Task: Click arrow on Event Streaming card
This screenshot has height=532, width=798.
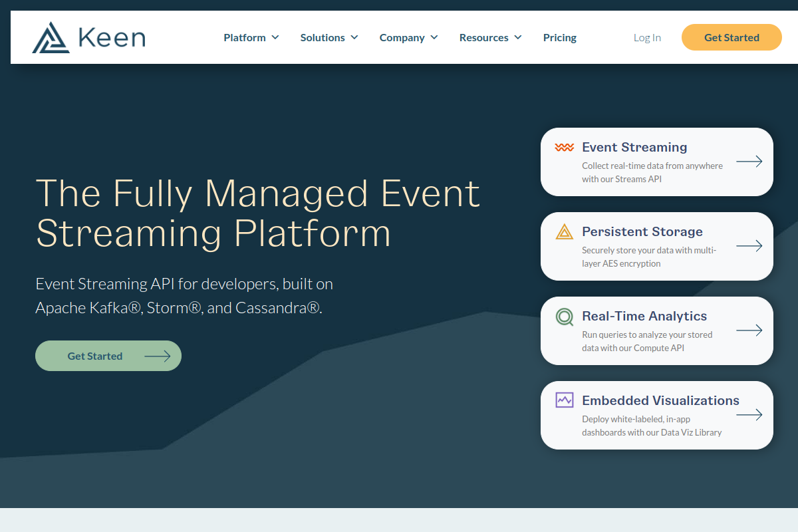Action: coord(749,162)
